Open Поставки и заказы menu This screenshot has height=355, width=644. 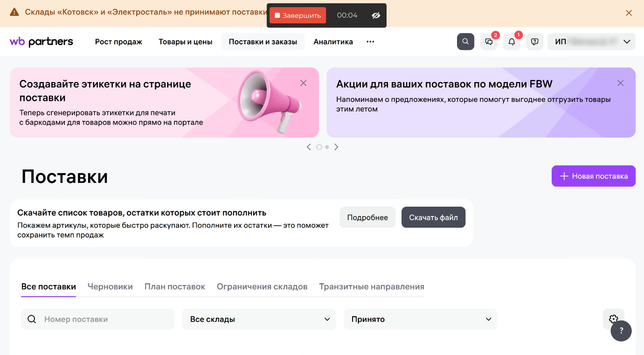pyautogui.click(x=263, y=42)
